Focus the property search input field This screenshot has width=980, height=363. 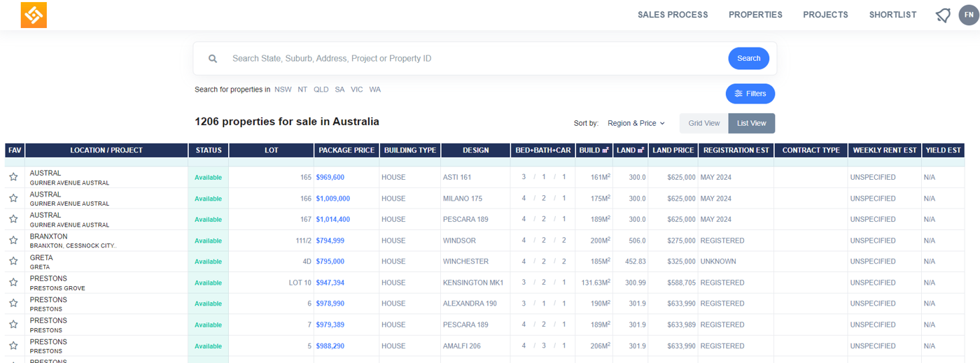[476, 59]
